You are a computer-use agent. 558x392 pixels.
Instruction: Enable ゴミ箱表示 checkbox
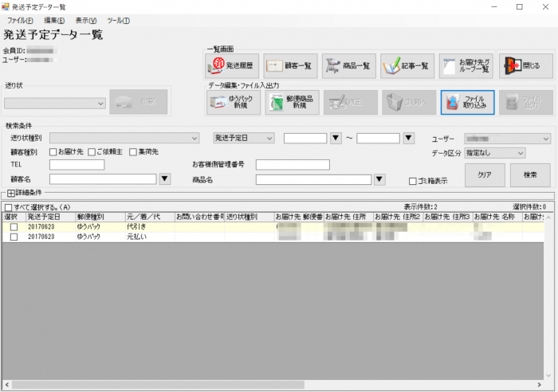point(412,182)
